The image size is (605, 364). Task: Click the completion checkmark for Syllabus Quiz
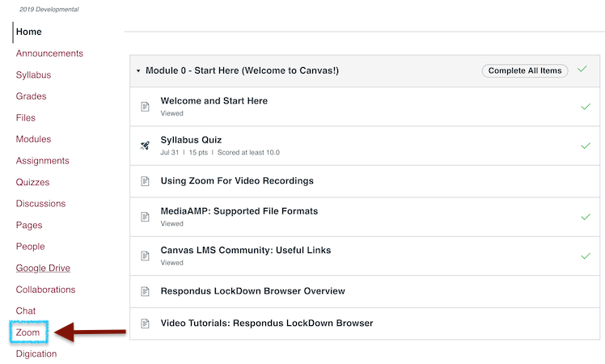[586, 146]
